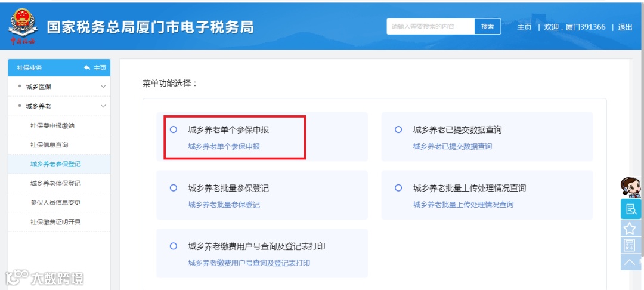Select radio 城乡养老已提交数据查询
The image size is (644, 290).
pyautogui.click(x=398, y=130)
